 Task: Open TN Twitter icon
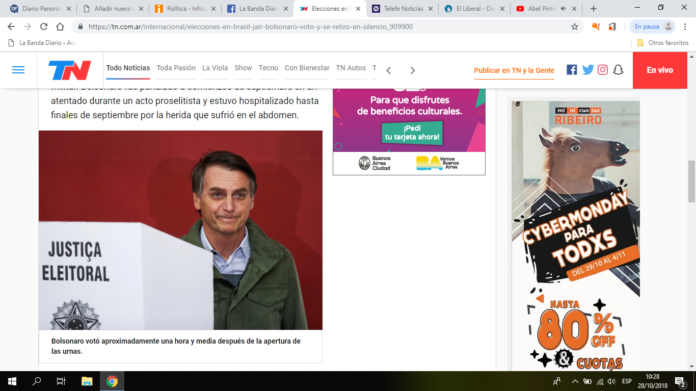(x=588, y=70)
